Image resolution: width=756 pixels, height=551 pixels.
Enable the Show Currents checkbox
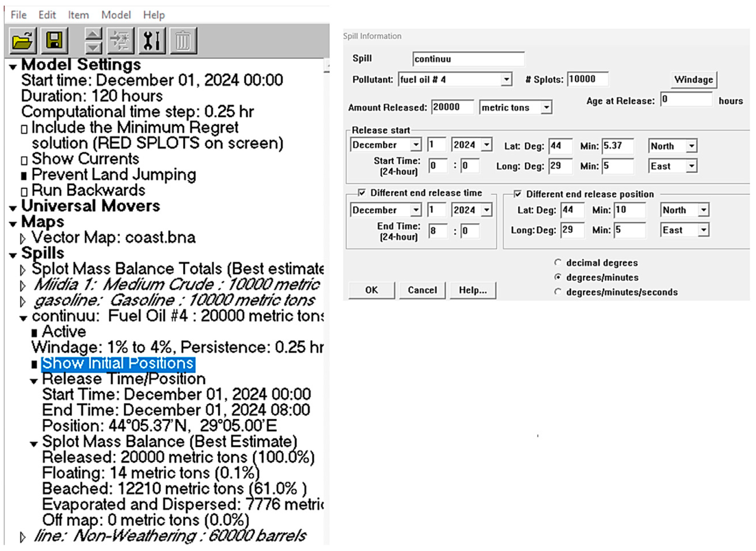(x=24, y=160)
